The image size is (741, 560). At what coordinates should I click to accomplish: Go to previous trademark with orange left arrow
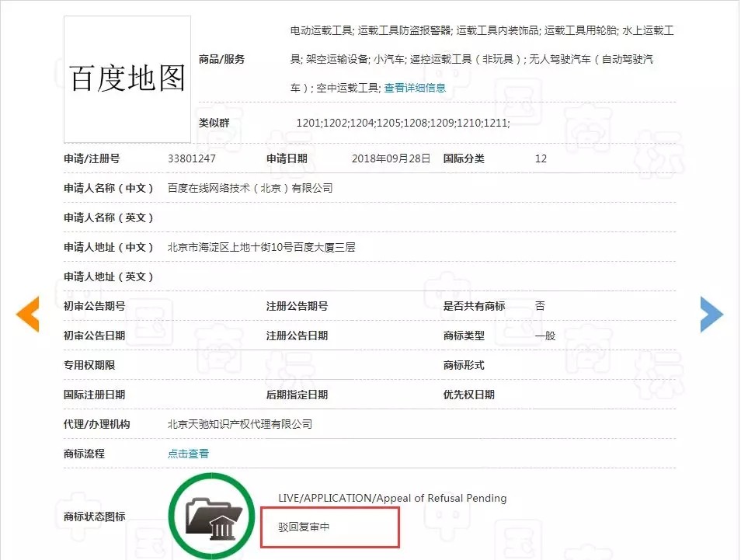pos(28,315)
